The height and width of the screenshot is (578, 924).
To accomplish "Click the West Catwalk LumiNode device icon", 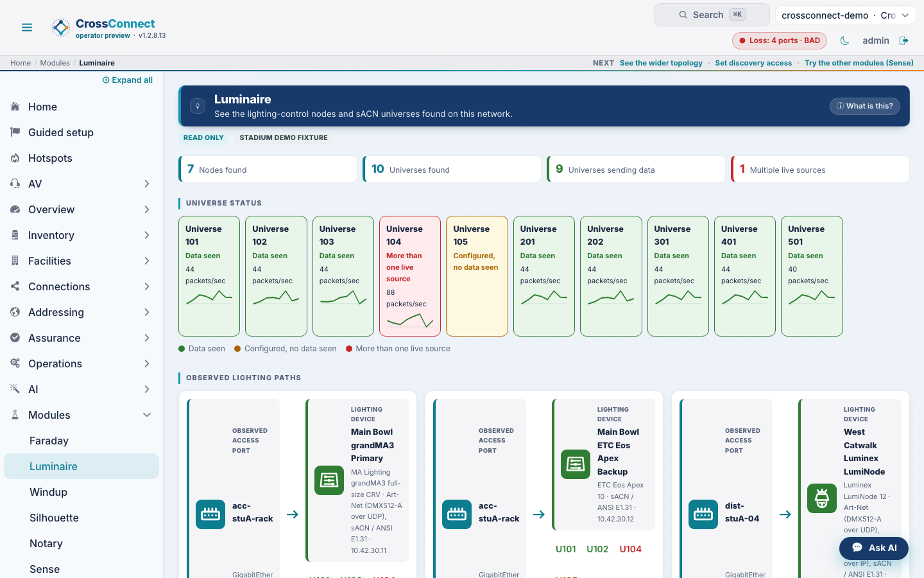I will coord(822,498).
